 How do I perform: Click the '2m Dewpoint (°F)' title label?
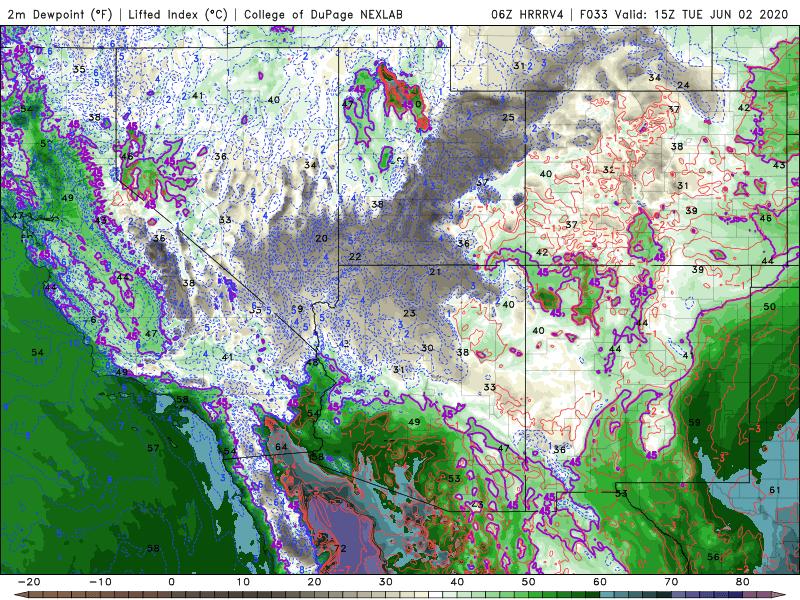click(60, 14)
